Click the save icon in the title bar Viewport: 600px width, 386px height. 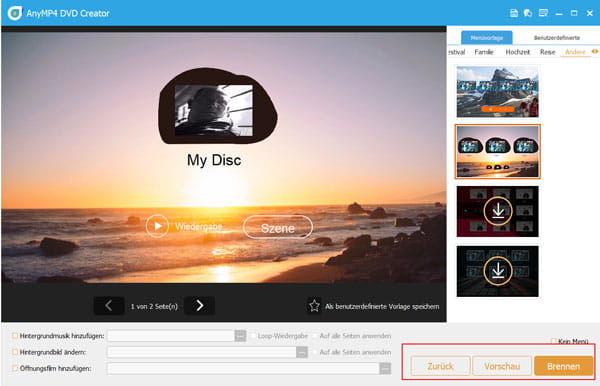pyautogui.click(x=514, y=13)
